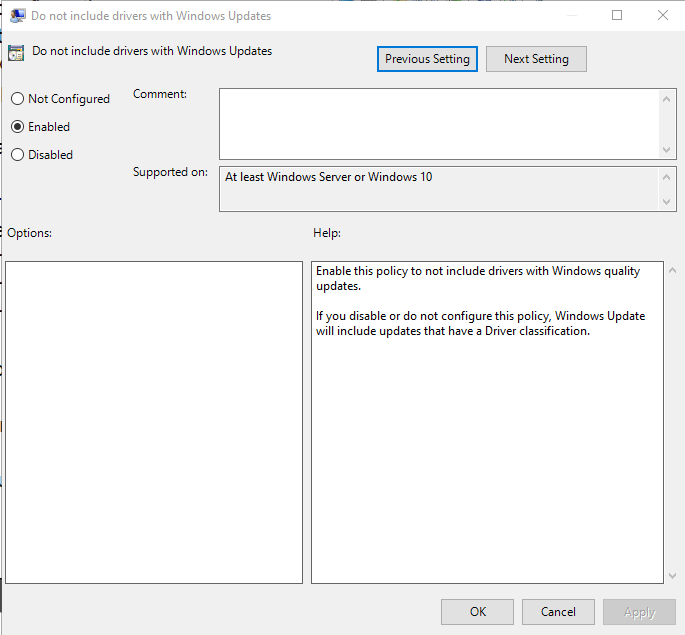The width and height of the screenshot is (685, 635).
Task: Maximize the policy dialog window
Action: (x=617, y=15)
